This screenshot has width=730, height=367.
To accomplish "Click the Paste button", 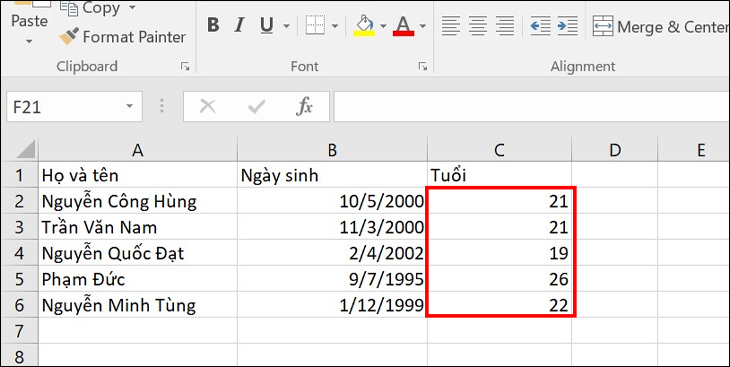I will click(x=29, y=14).
